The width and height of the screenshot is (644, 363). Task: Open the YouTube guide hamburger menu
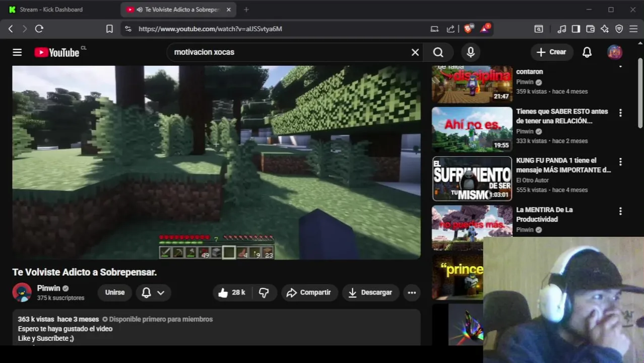17,52
